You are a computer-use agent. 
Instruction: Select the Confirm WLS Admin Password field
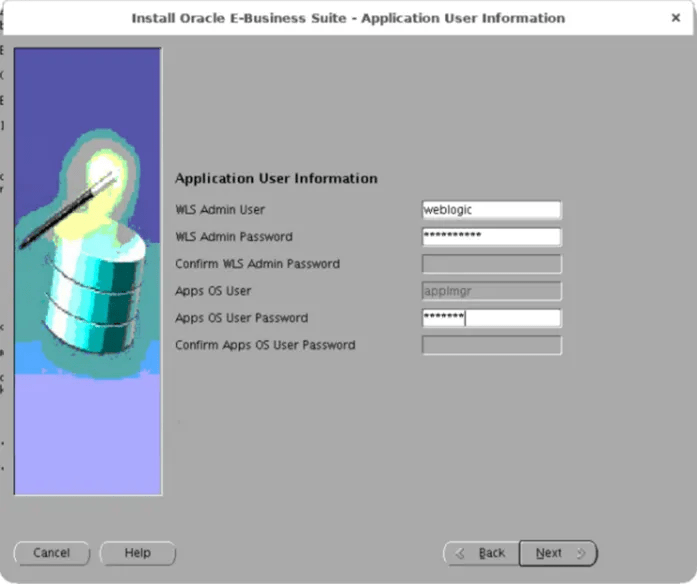click(x=491, y=264)
